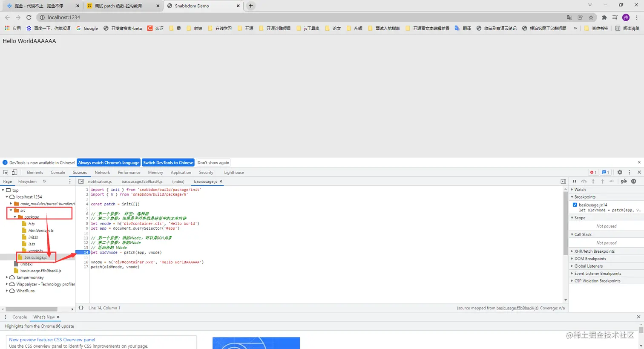Click the issues count badge

pyautogui.click(x=605, y=172)
